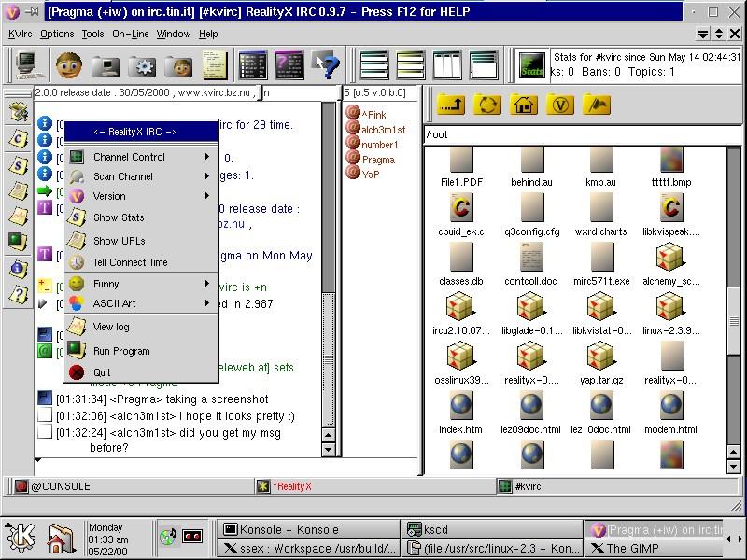
Task: Click the yellow stacked-windows layout icon
Action: (x=410, y=65)
